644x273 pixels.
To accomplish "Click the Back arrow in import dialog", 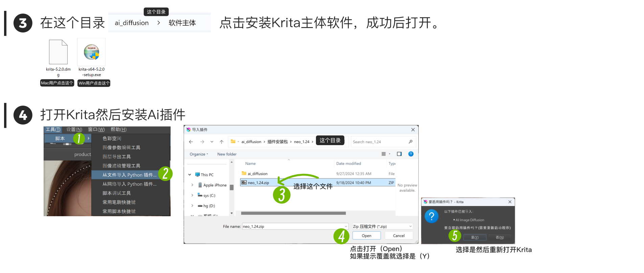I will (191, 142).
